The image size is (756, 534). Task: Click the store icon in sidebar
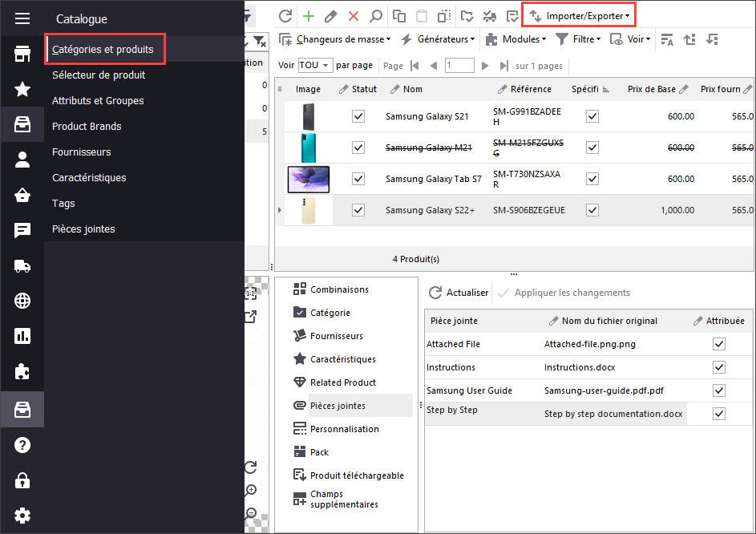point(22,54)
